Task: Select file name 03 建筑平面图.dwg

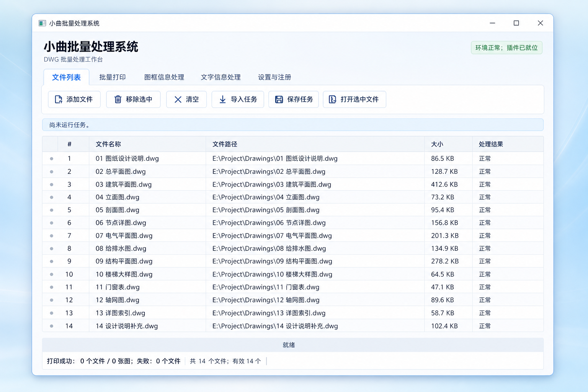Action: pos(124,185)
